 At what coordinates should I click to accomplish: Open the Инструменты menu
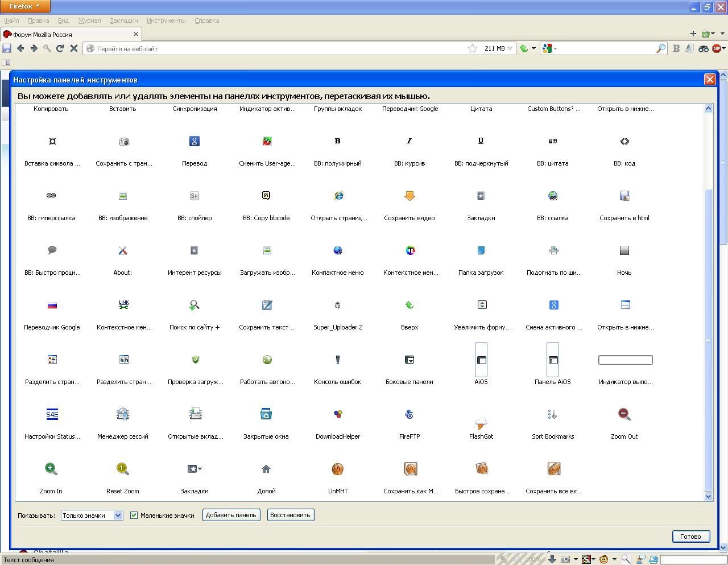click(x=166, y=20)
